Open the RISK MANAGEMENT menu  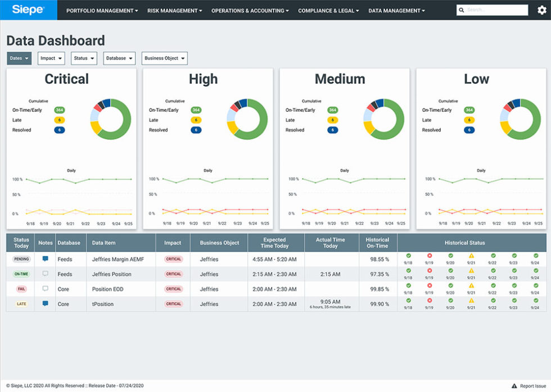pyautogui.click(x=174, y=10)
